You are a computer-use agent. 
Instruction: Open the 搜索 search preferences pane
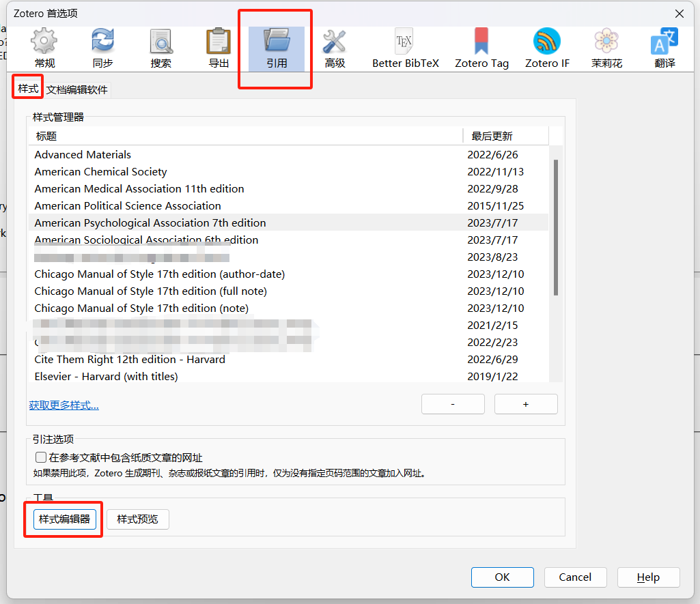coord(160,48)
